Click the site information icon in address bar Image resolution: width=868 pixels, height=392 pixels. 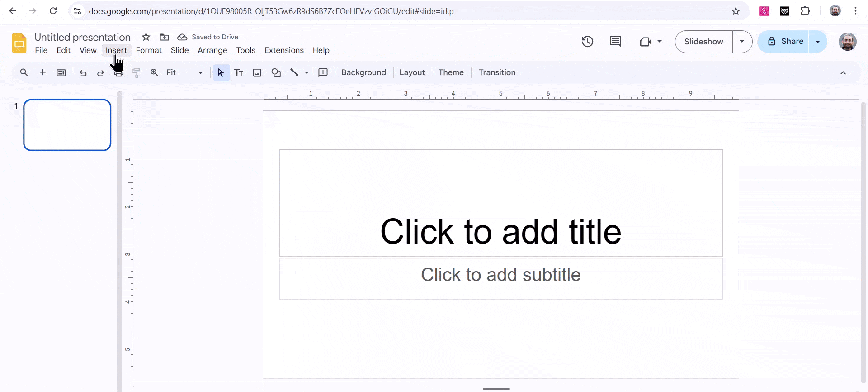78,11
